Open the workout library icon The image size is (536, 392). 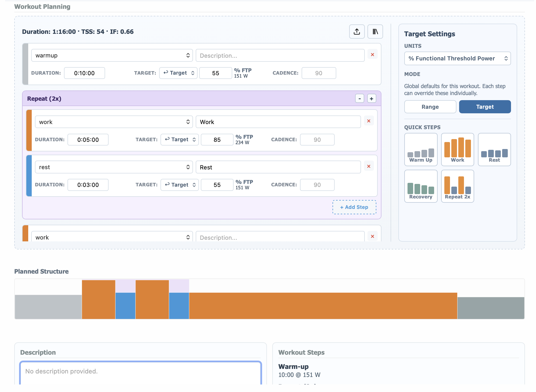tap(375, 32)
